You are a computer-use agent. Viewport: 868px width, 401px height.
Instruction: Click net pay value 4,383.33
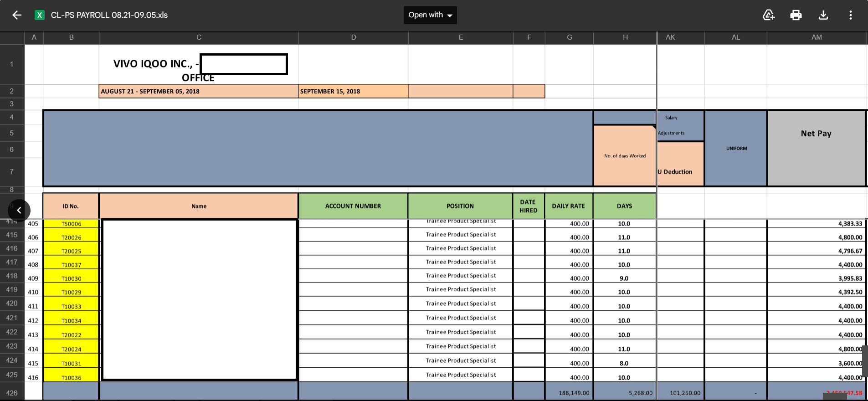coord(850,224)
